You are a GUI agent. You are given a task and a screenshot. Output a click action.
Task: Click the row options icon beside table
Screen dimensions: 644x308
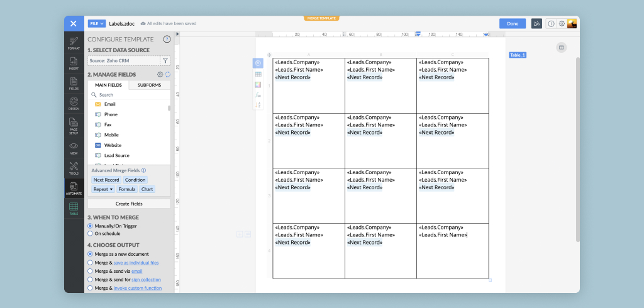point(248,234)
